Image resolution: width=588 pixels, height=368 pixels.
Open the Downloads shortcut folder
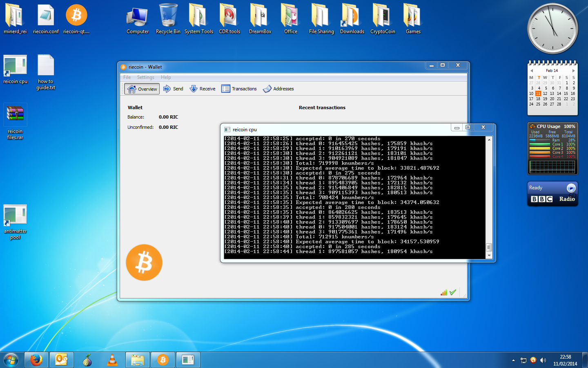pos(352,19)
